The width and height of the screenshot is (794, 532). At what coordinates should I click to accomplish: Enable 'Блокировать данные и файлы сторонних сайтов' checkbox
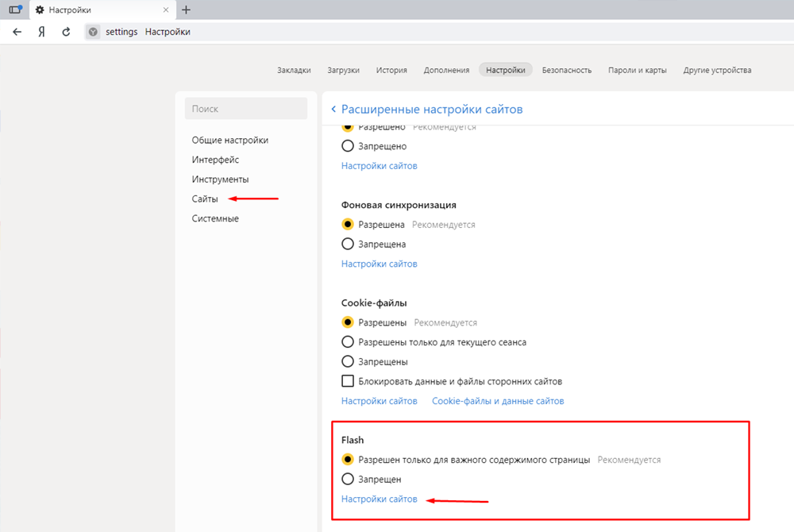pyautogui.click(x=347, y=381)
